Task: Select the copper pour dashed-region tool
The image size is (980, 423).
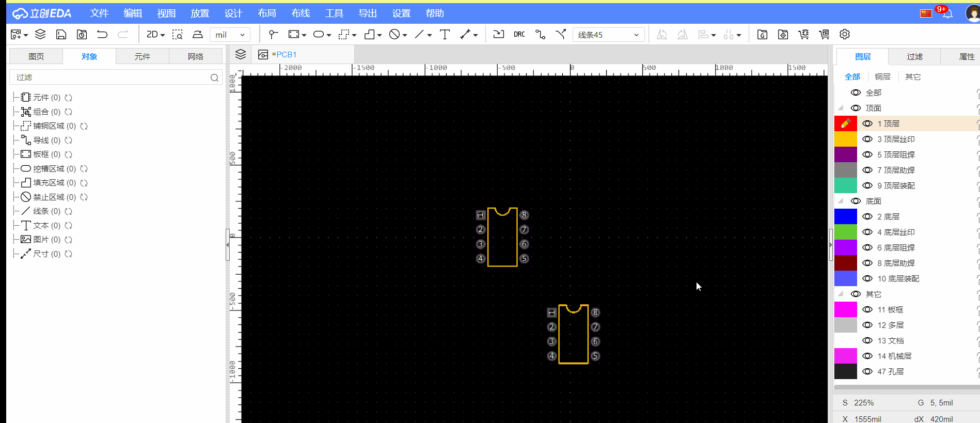Action: pyautogui.click(x=344, y=35)
